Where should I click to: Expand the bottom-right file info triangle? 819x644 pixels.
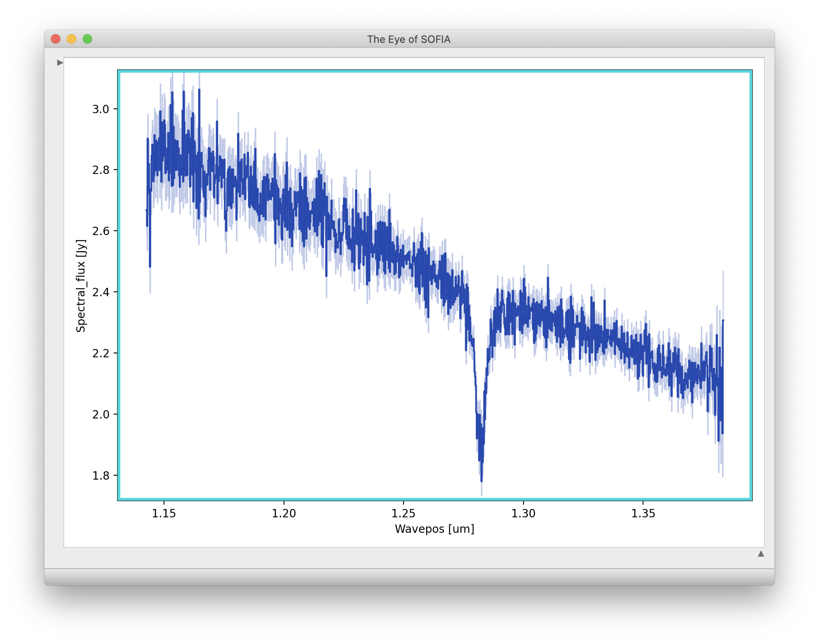click(x=760, y=553)
